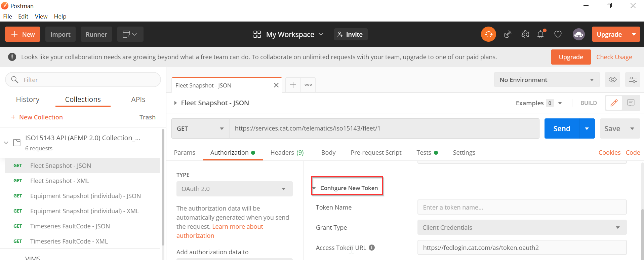Open the Examples dropdown arrow
The image size is (644, 260).
[x=560, y=103]
